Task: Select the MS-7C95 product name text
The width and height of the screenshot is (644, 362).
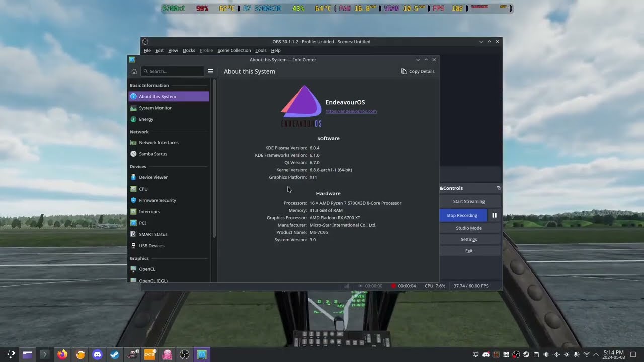Action: (318, 232)
